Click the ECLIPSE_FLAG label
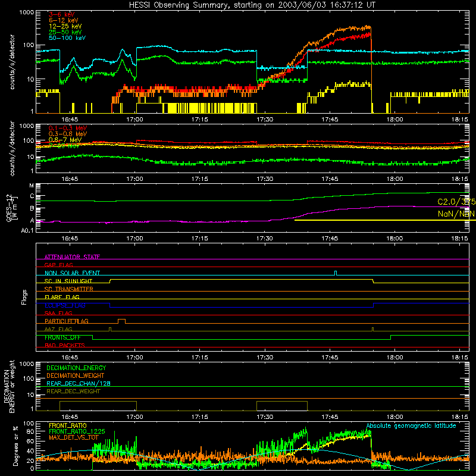 point(65,305)
